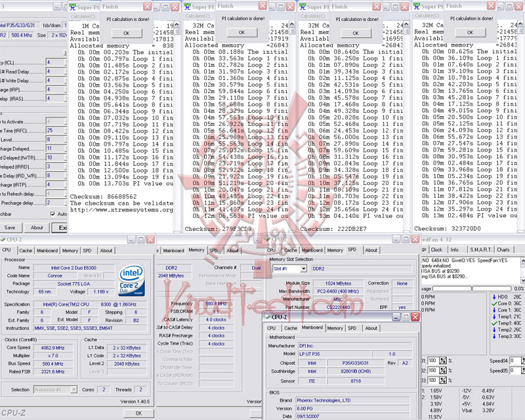Click the Super PI title icon of the checksum 222DB2E7 window
The image size is (525, 420).
tap(303, 7)
